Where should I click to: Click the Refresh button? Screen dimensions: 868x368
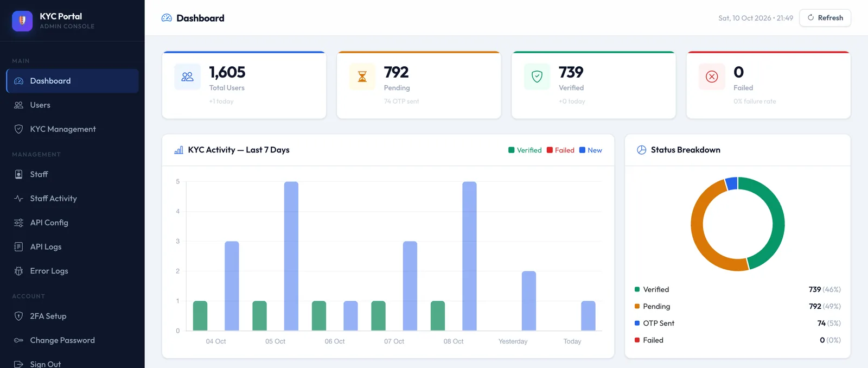pyautogui.click(x=825, y=18)
